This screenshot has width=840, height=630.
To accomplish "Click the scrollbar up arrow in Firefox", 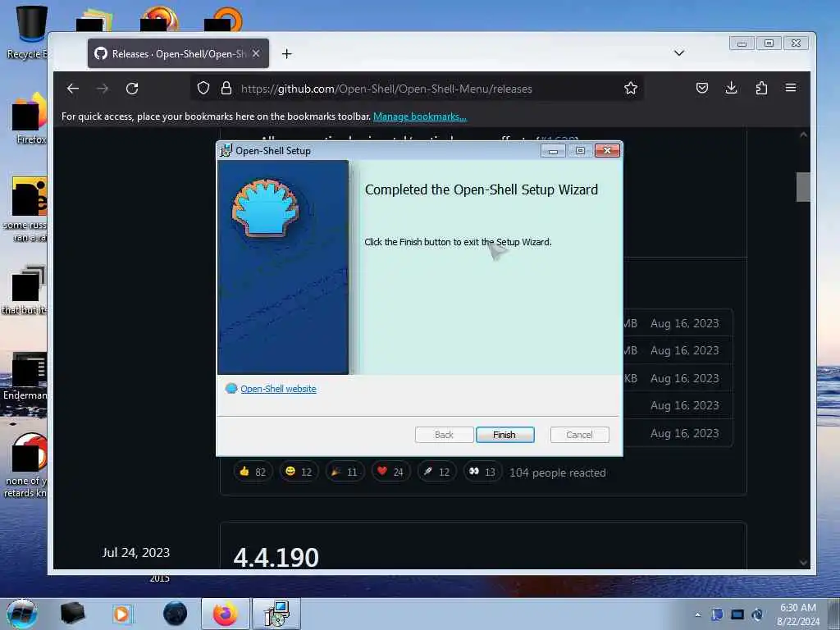I will tap(803, 135).
